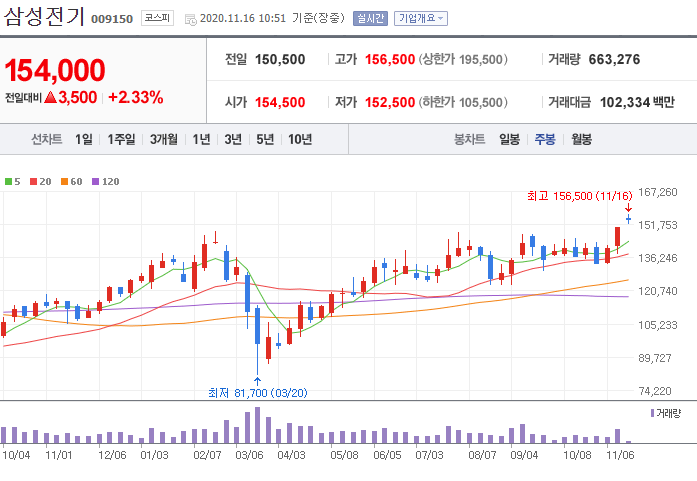The height and width of the screenshot is (481, 697).
Task: Click the 최저 81,700 (03/20) marker label
Action: pyautogui.click(x=258, y=393)
